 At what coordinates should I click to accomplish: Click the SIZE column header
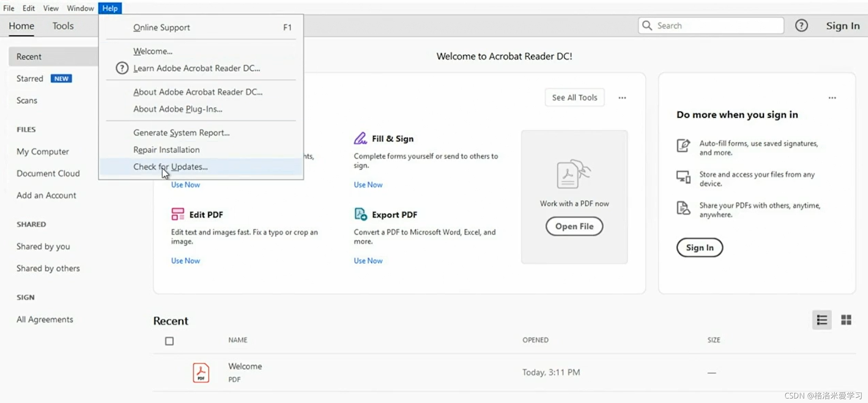tap(713, 340)
